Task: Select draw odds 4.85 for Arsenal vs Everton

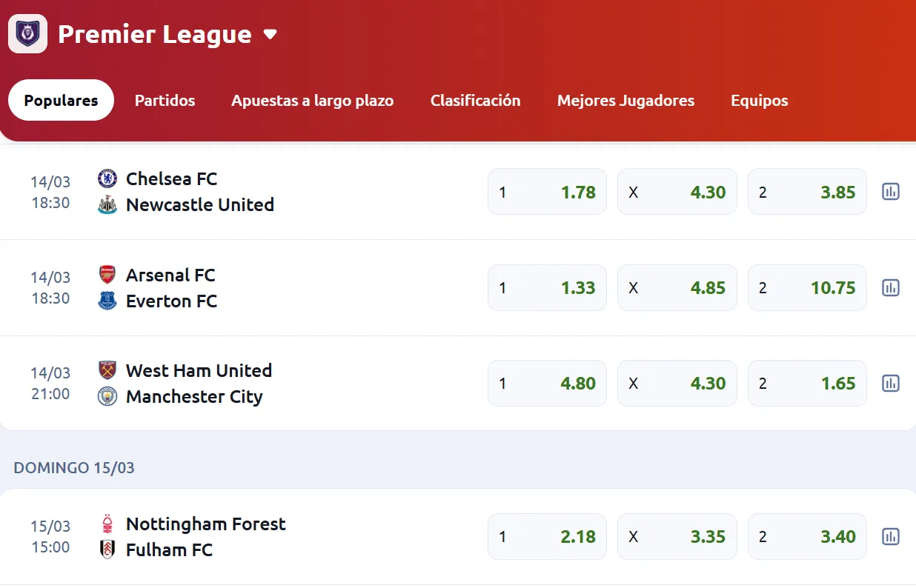Action: tap(677, 287)
